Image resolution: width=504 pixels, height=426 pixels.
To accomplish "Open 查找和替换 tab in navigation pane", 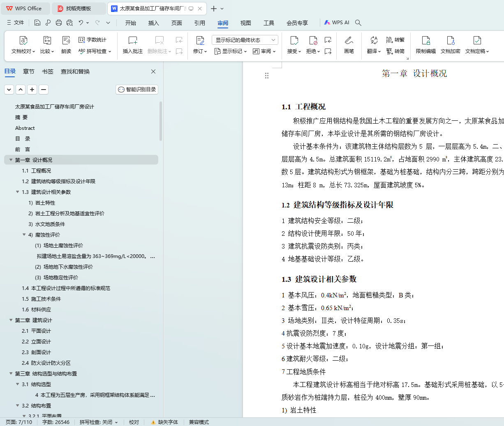I will [75, 71].
